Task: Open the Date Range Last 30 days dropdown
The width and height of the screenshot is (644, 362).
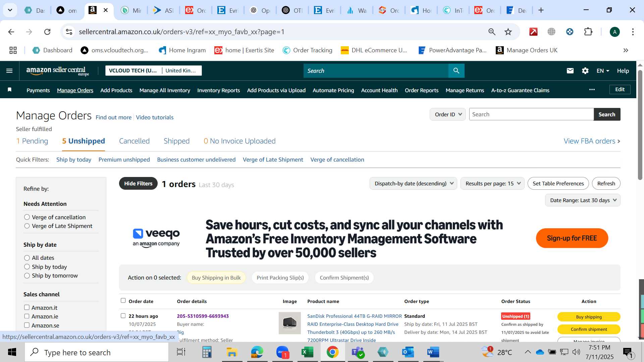Action: click(583, 200)
